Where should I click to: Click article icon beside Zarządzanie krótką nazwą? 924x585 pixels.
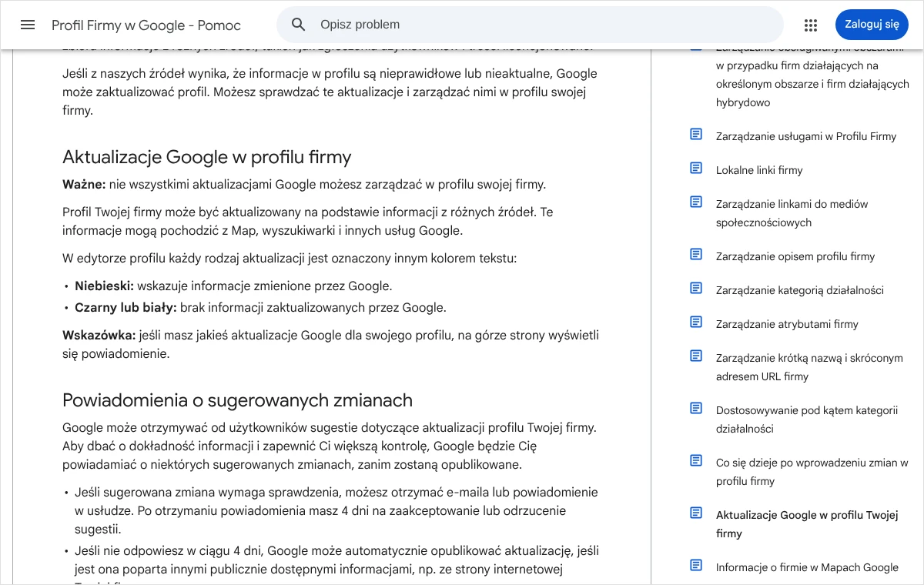pos(696,356)
